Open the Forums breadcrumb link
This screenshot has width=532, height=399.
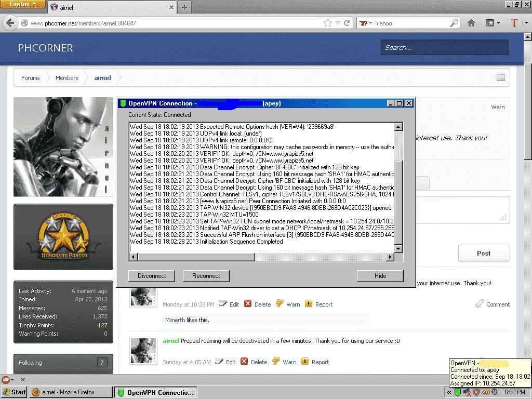[x=31, y=78]
